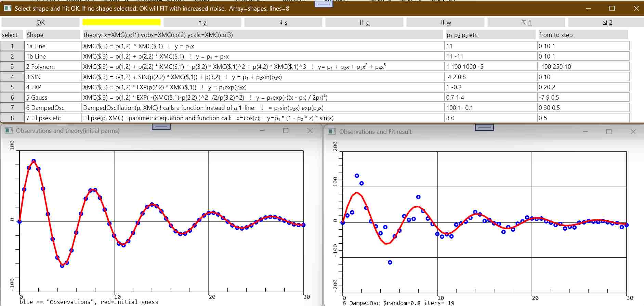Click the Observations and Fit result window icon
Screen dimensions: 644x306
pyautogui.click(x=332, y=132)
